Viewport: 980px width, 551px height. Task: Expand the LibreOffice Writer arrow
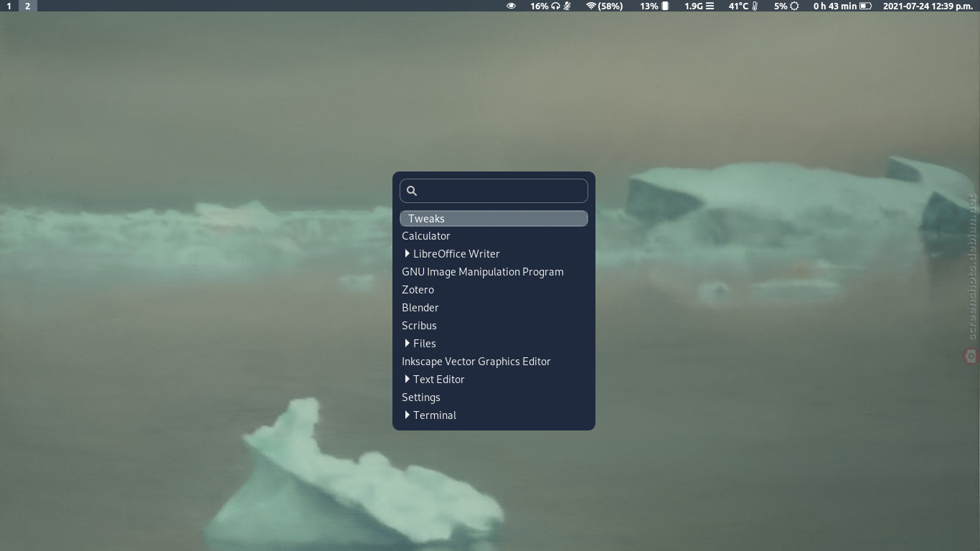407,253
